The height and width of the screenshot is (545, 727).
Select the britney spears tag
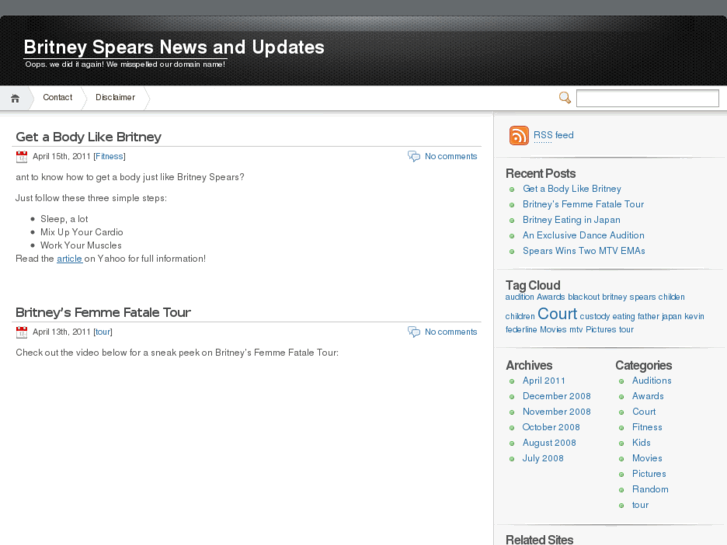pyautogui.click(x=629, y=297)
